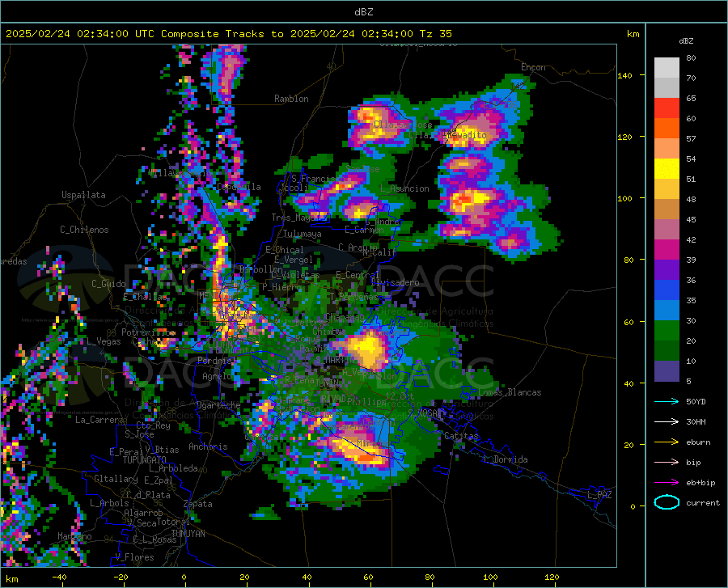Click the Encon map label
The height and width of the screenshot is (588, 728).
tap(533, 67)
